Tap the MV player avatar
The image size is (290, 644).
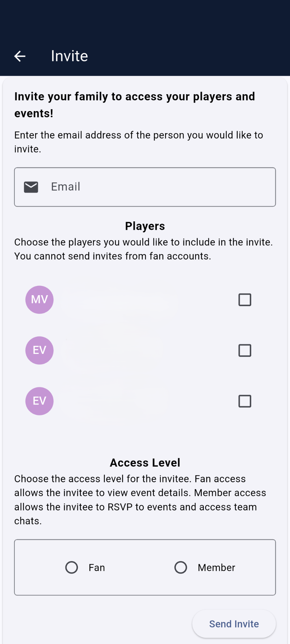[x=40, y=300]
